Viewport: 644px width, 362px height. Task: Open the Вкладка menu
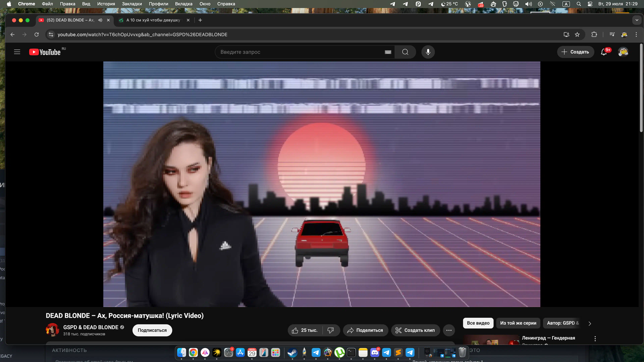pos(184,4)
